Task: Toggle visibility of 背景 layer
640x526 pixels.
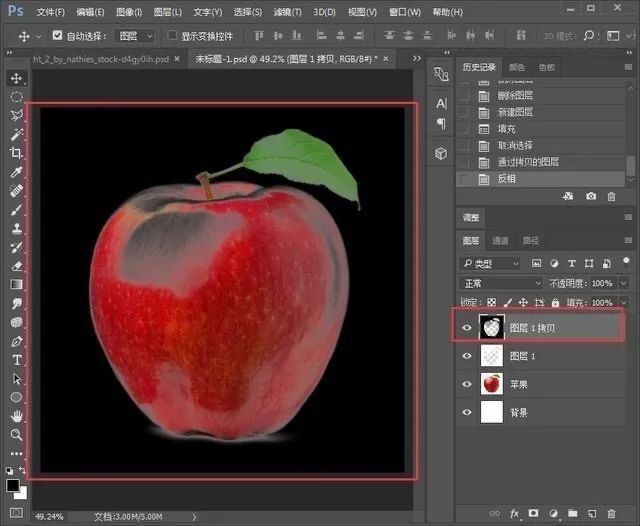Action: [x=467, y=412]
